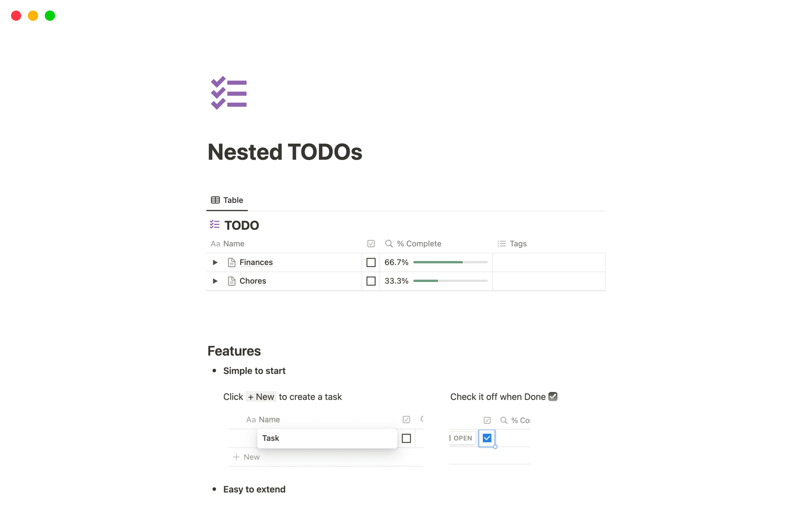812x508 pixels.
Task: Click the page icon next to Chores
Action: click(x=231, y=281)
